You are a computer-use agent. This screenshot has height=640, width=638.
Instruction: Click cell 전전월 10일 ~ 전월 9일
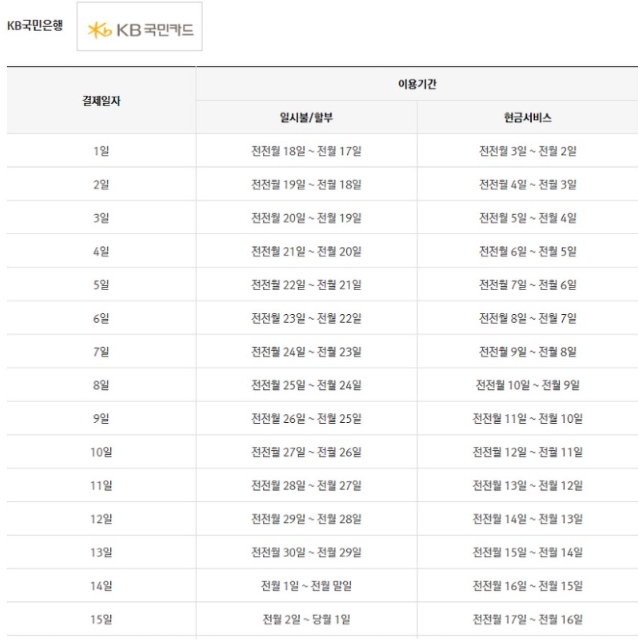coord(528,385)
